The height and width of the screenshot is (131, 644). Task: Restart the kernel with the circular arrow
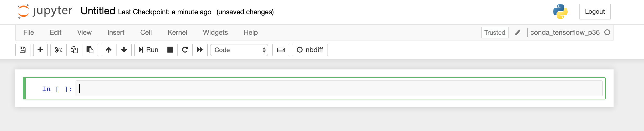(185, 50)
